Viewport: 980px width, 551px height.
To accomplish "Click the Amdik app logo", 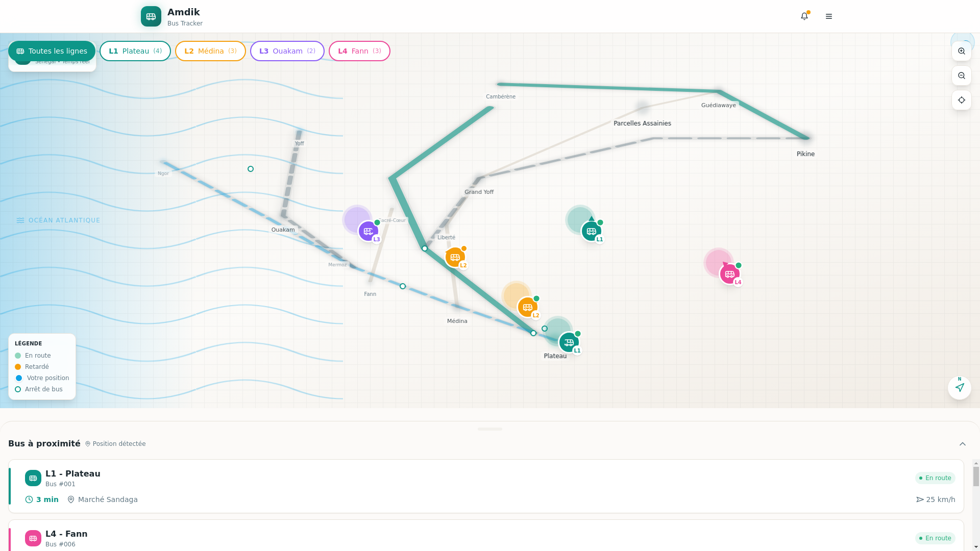I will tap(151, 16).
